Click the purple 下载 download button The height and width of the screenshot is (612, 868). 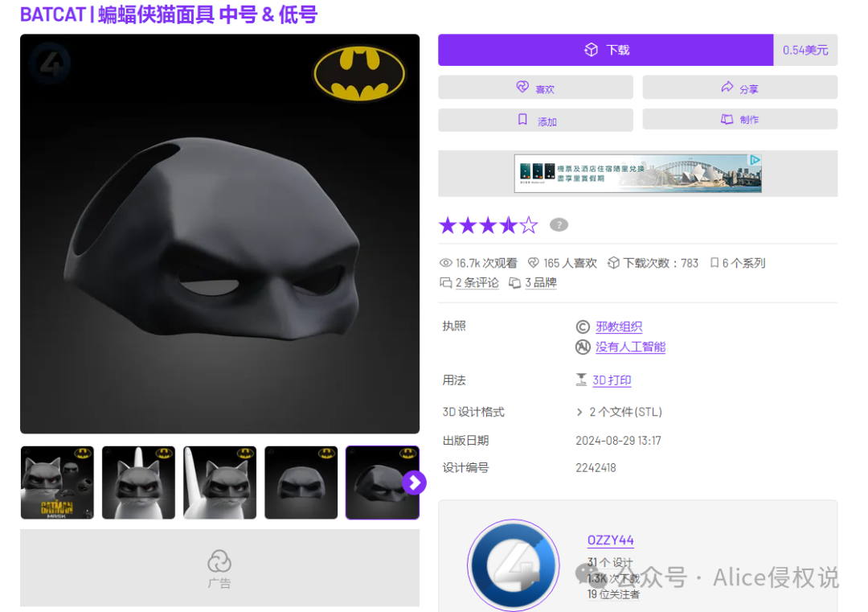(x=606, y=50)
